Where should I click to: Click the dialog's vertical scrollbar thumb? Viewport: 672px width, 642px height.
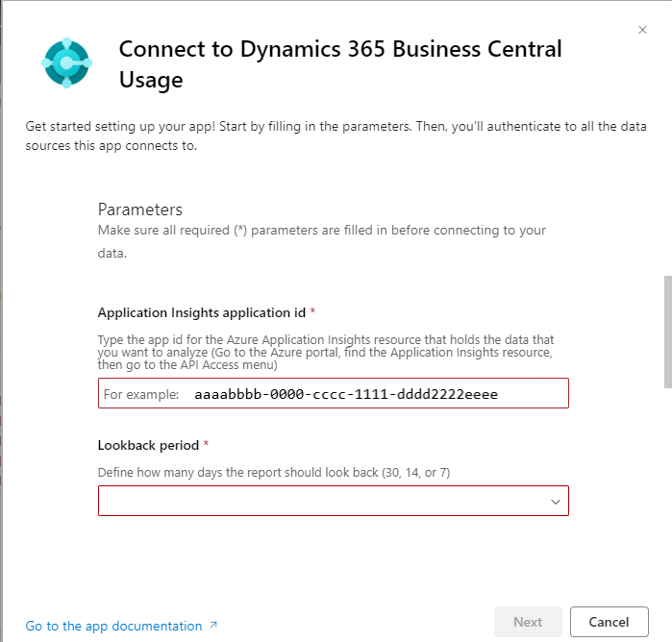667,332
